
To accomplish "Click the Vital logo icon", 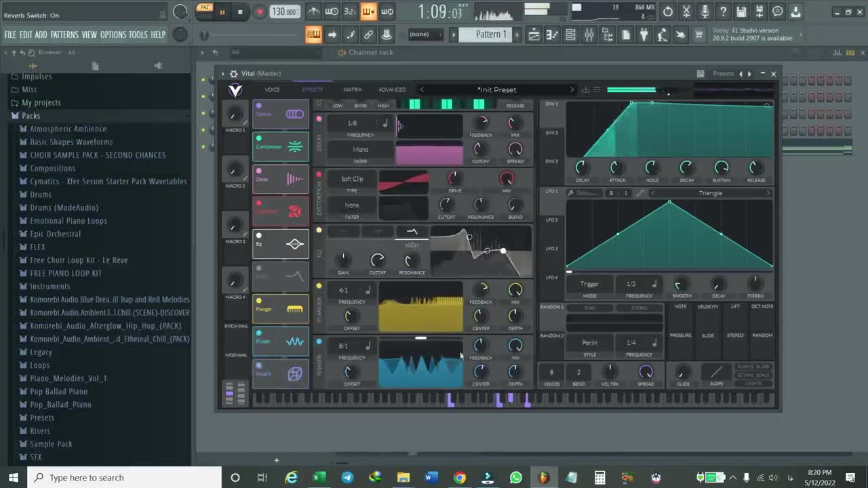I will (x=235, y=90).
